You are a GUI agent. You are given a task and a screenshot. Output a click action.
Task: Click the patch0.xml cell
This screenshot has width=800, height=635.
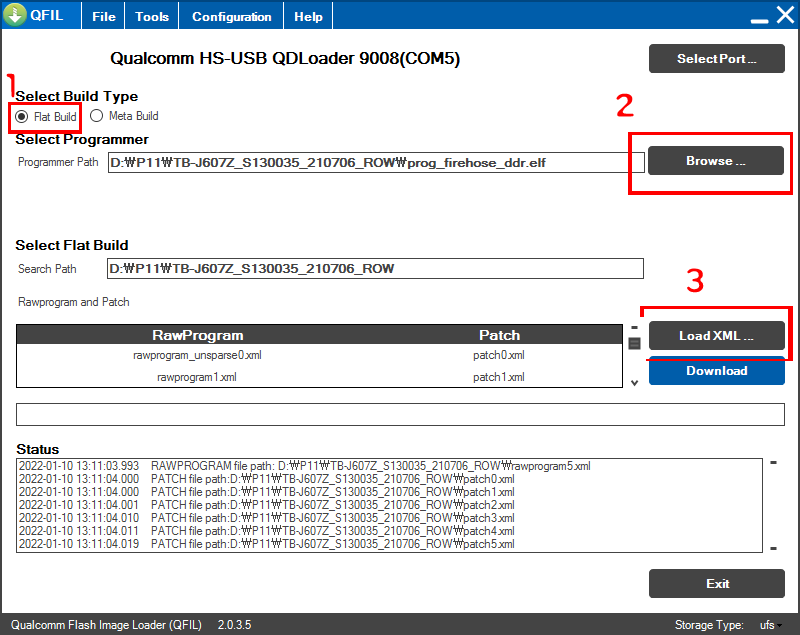coord(498,355)
